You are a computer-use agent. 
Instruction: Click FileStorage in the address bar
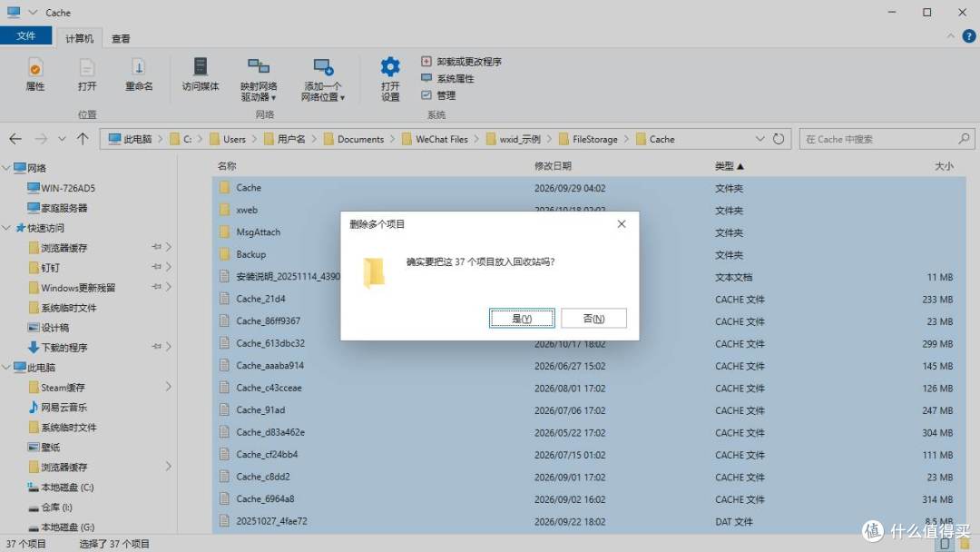click(588, 139)
